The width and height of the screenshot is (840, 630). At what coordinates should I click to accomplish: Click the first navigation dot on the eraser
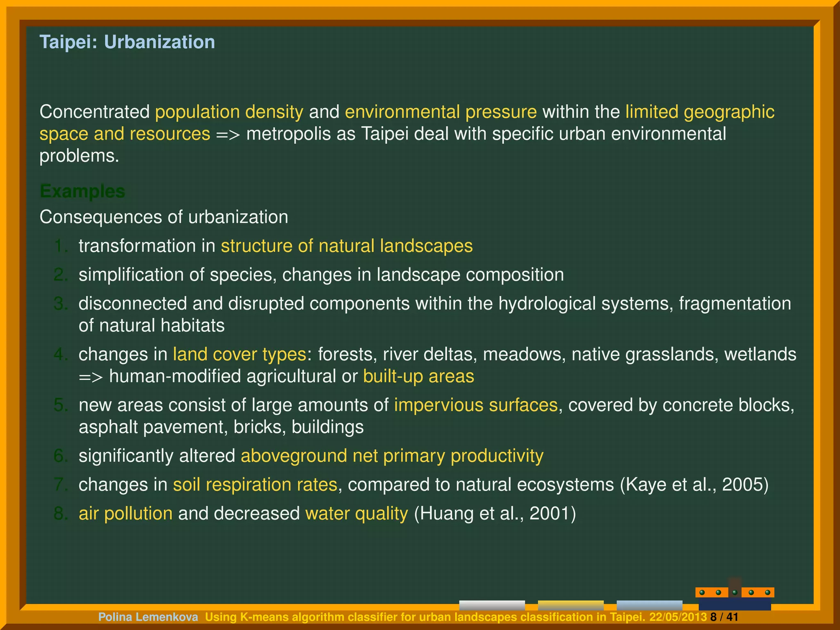[x=702, y=592]
